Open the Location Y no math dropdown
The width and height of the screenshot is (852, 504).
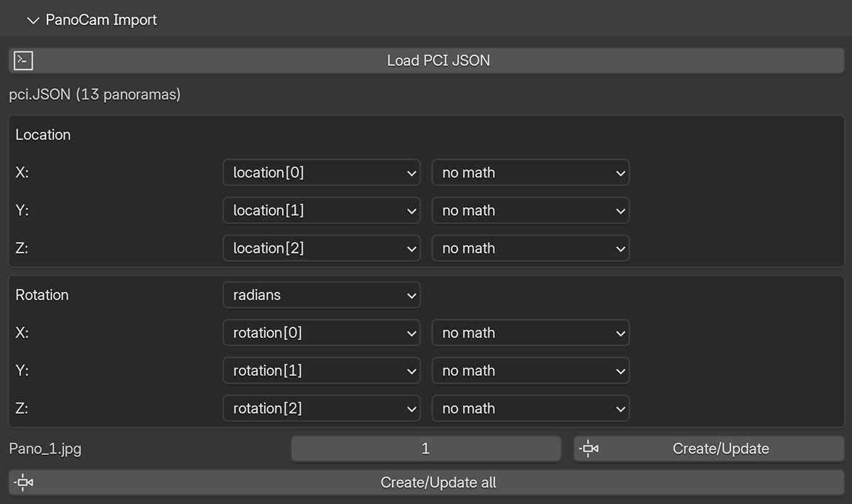pyautogui.click(x=530, y=211)
